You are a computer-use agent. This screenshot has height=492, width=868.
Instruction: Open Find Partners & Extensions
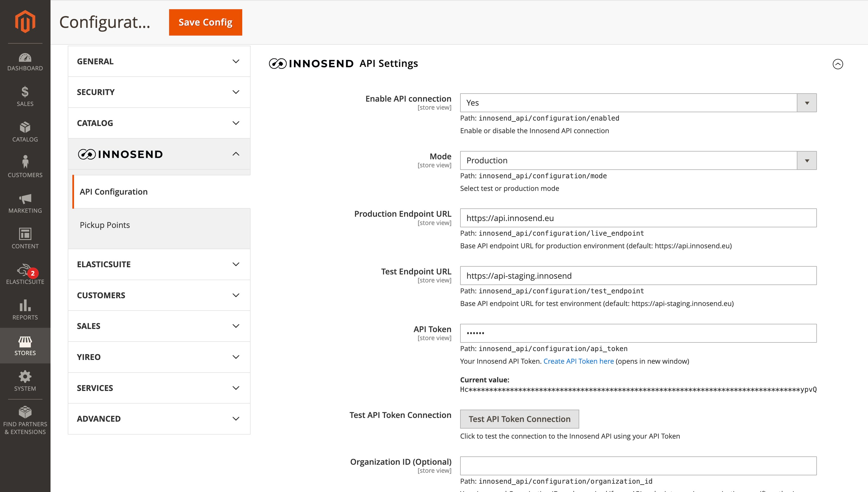coord(25,420)
